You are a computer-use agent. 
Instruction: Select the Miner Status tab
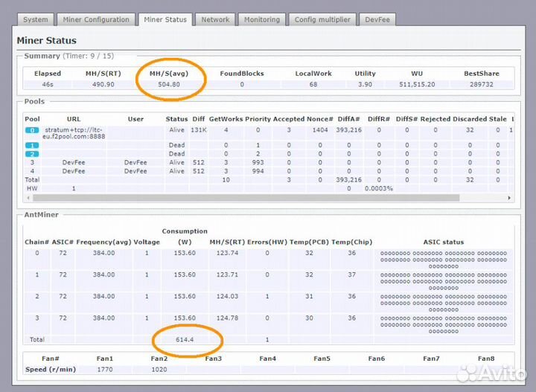(x=165, y=20)
